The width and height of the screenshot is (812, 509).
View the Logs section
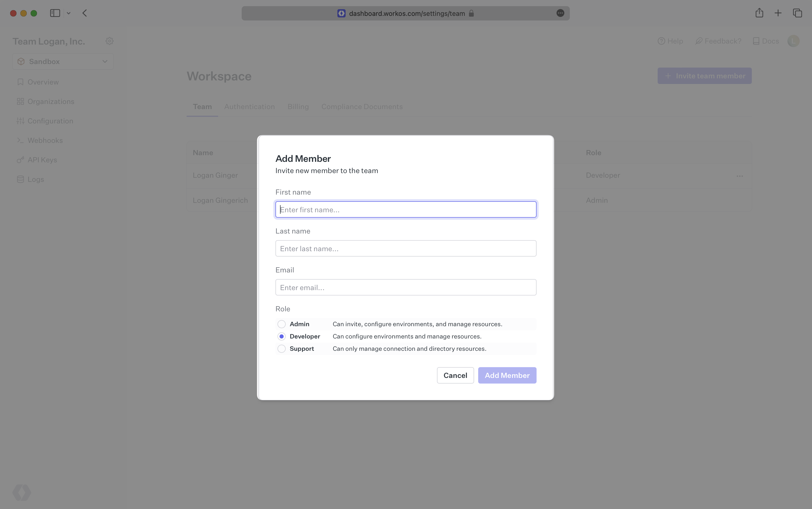(36, 179)
